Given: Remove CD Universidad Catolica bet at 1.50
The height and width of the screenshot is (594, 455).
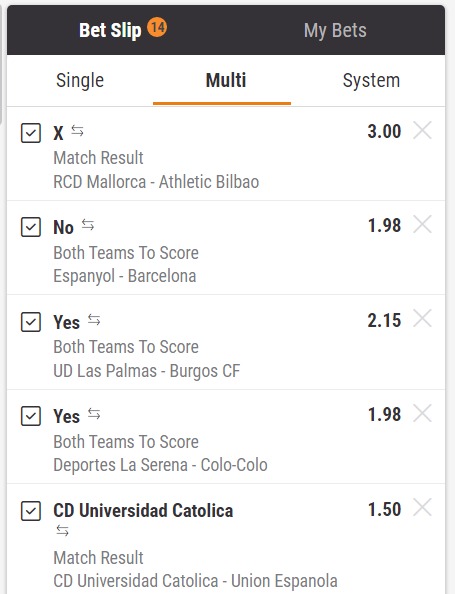Looking at the screenshot, I should pyautogui.click(x=422, y=508).
